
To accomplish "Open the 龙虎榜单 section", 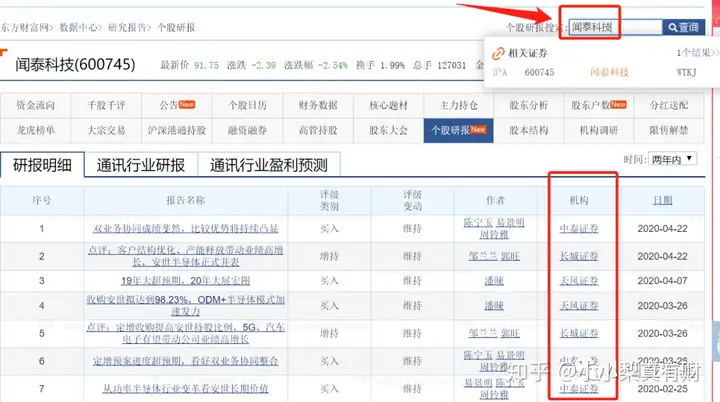I will coord(35,130).
